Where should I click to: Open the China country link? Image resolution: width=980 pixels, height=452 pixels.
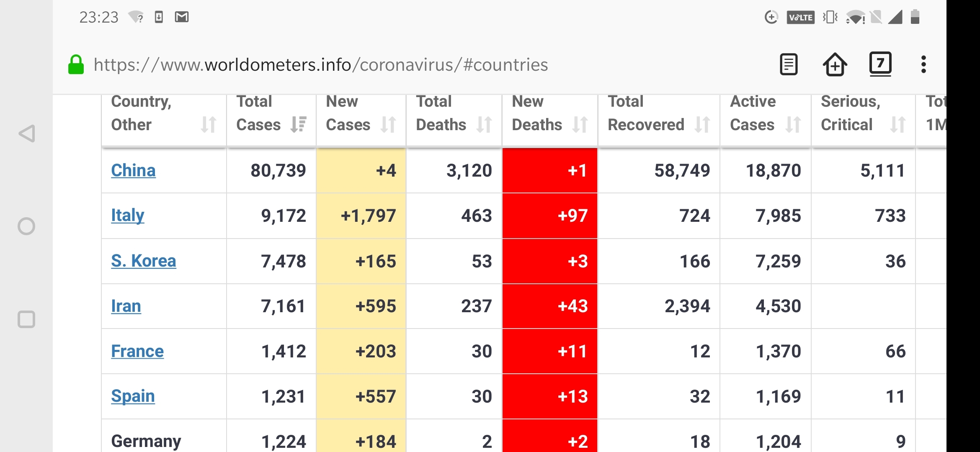[x=133, y=170]
